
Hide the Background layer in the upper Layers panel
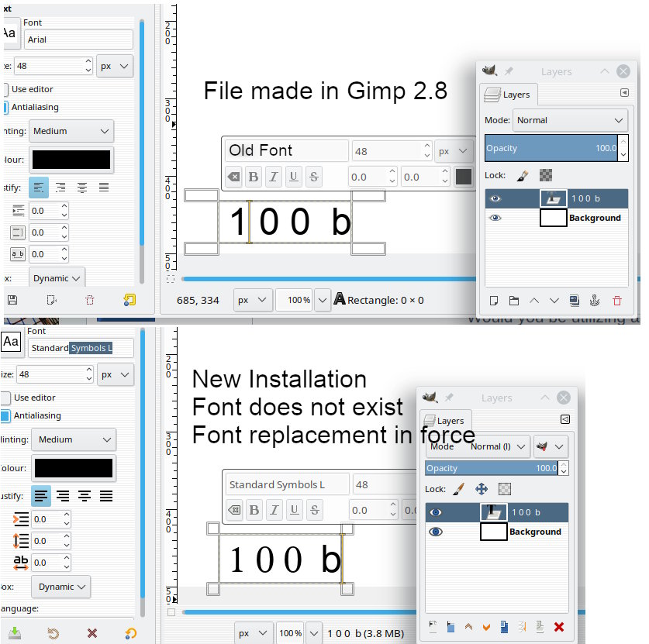[x=495, y=218]
